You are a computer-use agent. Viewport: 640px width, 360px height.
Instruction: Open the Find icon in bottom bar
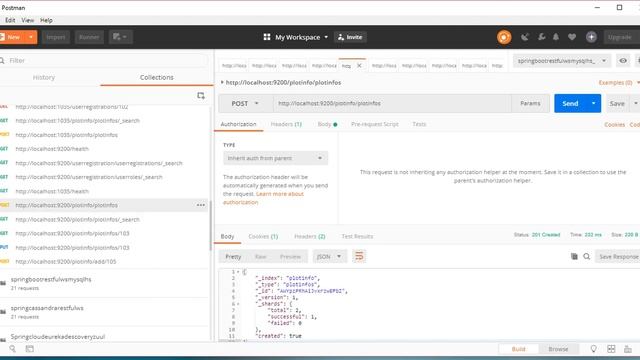pos(13,349)
